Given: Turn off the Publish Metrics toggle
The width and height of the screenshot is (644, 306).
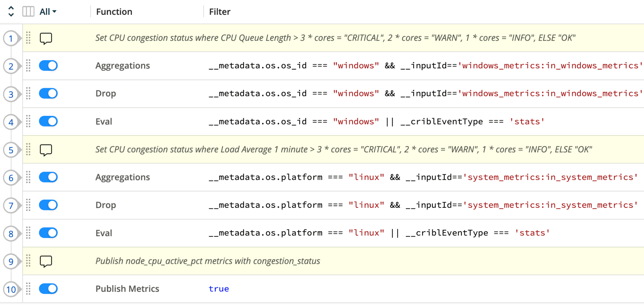Looking at the screenshot, I should click(48, 289).
